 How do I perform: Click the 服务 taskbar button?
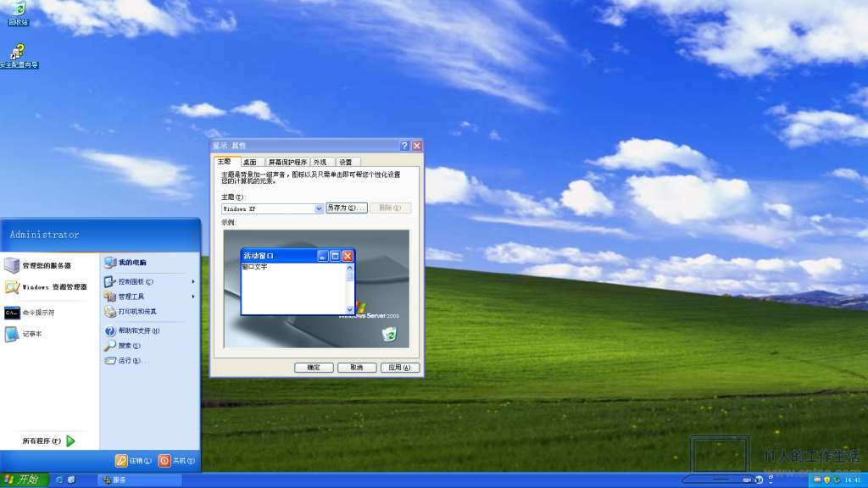[x=140, y=480]
